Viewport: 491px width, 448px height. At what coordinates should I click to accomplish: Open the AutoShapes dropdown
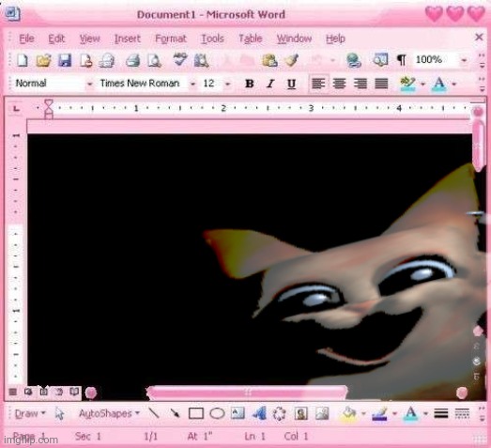(x=109, y=413)
